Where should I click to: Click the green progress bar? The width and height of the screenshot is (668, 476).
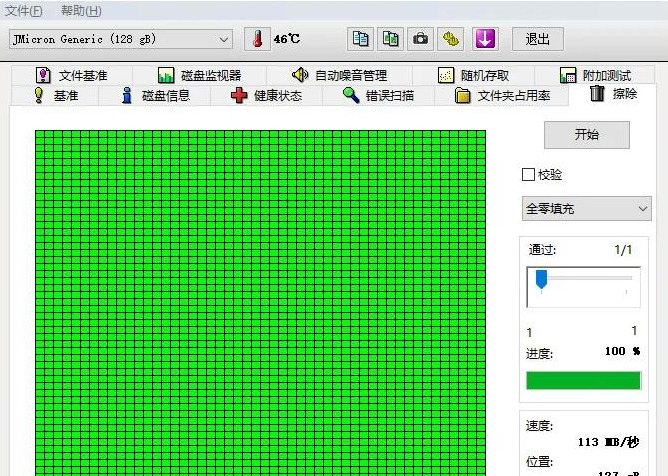click(x=584, y=381)
